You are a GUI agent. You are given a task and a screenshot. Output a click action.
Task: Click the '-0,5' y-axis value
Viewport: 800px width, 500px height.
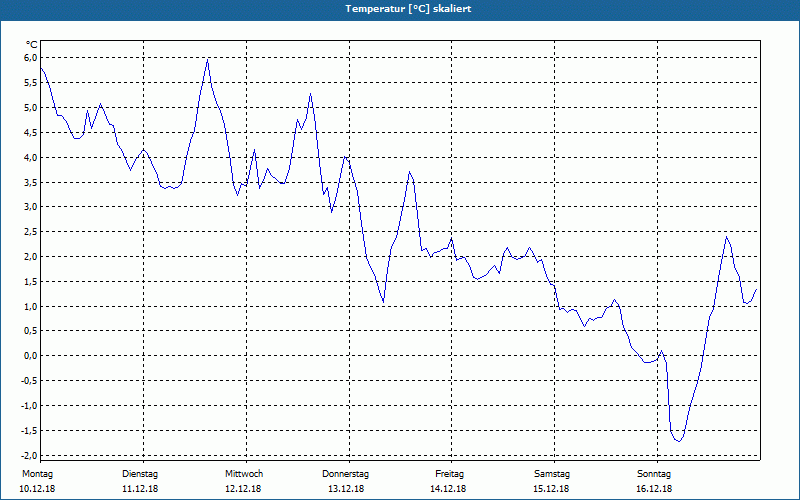(30, 381)
